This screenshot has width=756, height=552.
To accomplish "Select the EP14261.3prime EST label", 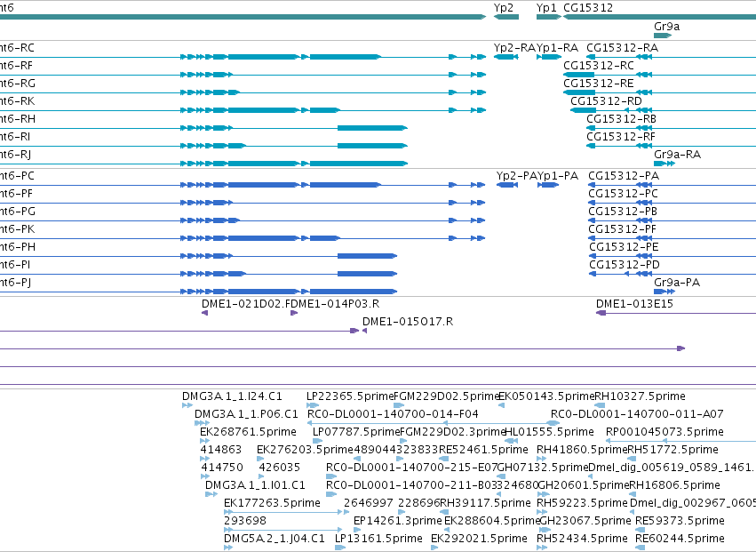I will pyautogui.click(x=397, y=521).
